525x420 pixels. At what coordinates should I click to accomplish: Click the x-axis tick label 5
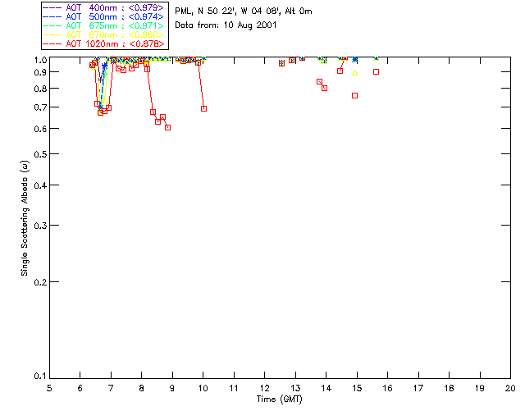(x=49, y=388)
